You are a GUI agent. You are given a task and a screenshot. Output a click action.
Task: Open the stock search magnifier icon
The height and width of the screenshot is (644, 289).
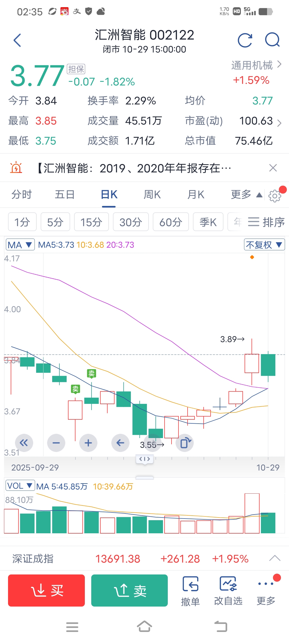click(272, 40)
